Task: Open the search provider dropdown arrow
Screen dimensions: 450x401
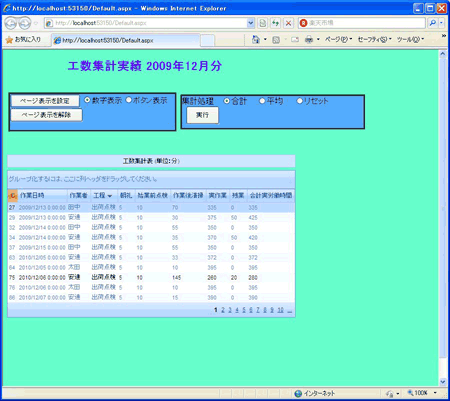Action: click(x=441, y=23)
